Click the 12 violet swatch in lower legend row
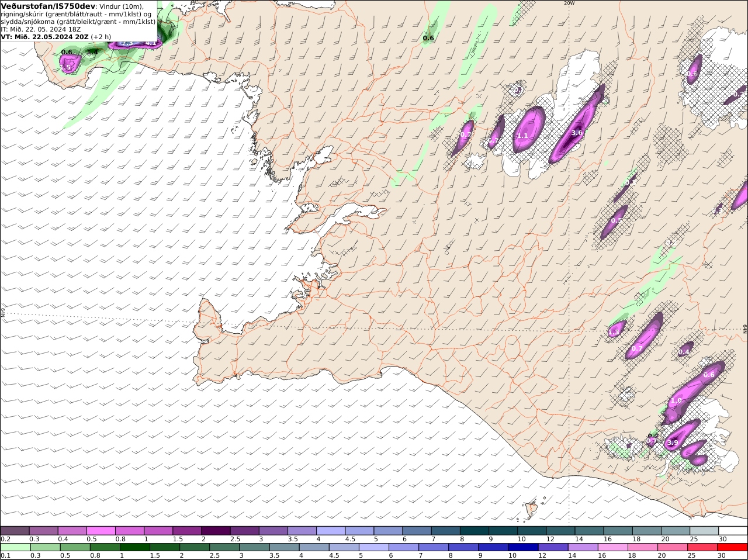The image size is (748, 560). [x=553, y=548]
